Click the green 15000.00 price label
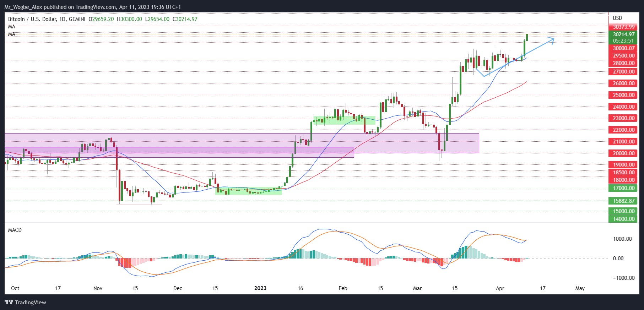Screen dimensions: 644x310 (x=623, y=211)
